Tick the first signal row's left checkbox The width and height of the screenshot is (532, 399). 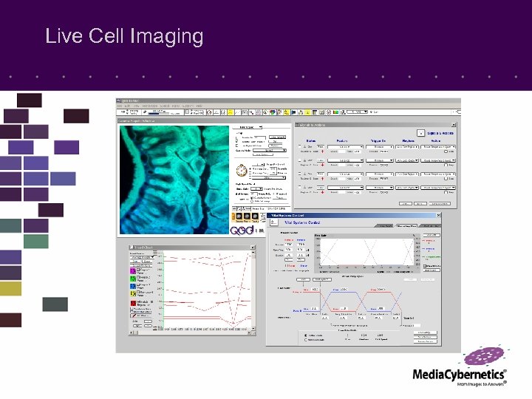click(x=299, y=146)
